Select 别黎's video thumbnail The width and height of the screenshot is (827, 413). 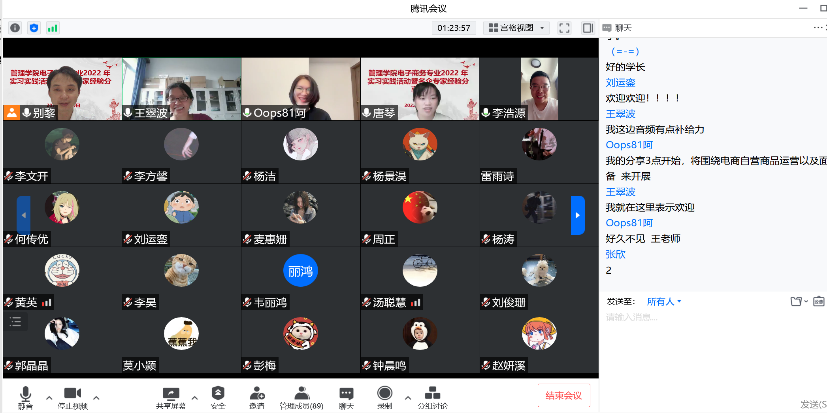[60, 88]
